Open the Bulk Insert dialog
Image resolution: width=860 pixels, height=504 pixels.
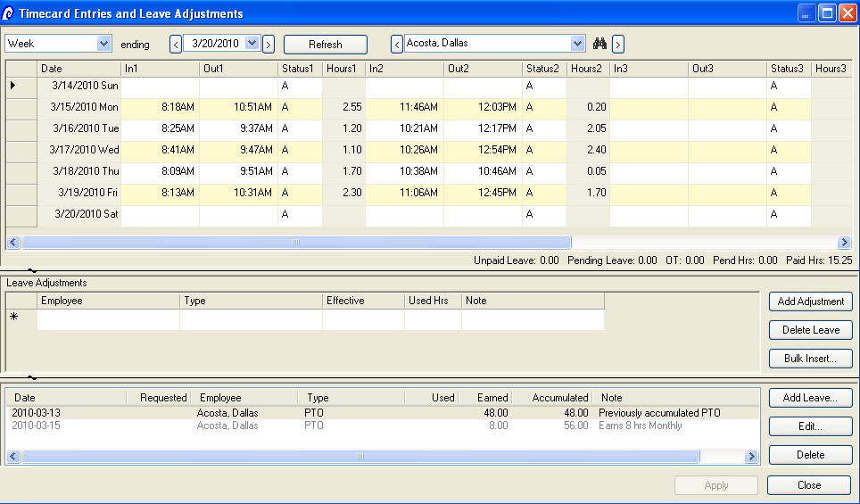click(x=810, y=359)
